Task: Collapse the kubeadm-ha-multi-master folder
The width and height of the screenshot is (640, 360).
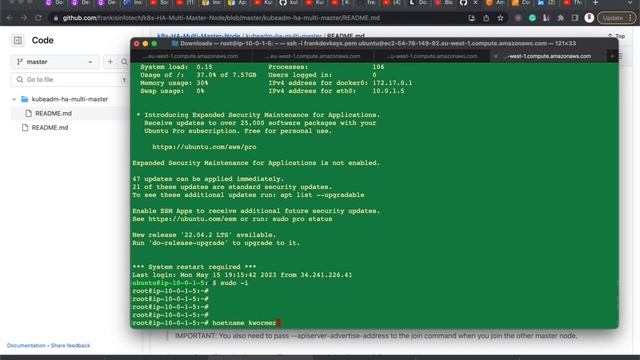Action: click(14, 99)
